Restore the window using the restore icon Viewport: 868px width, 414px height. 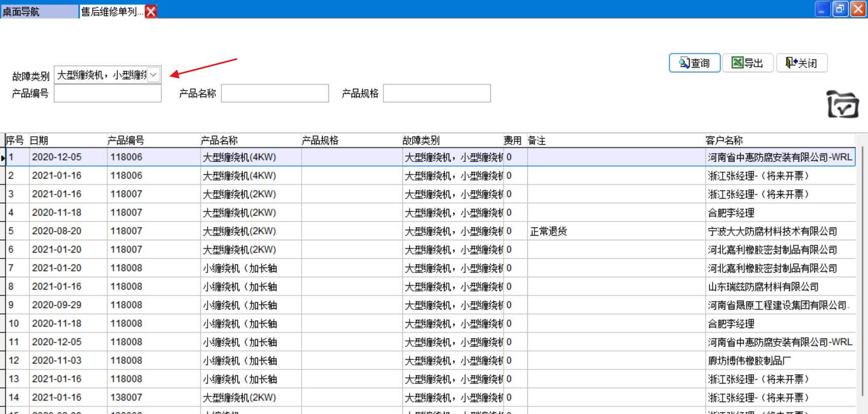point(840,9)
